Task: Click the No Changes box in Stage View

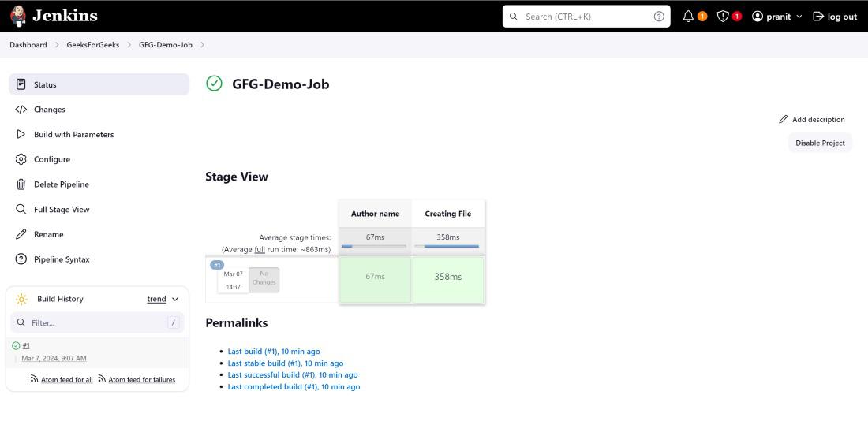Action: coord(264,280)
